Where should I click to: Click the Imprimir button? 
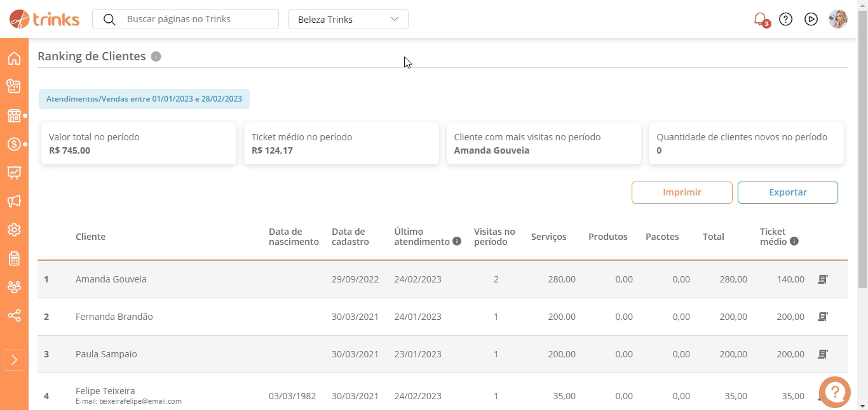(x=682, y=192)
